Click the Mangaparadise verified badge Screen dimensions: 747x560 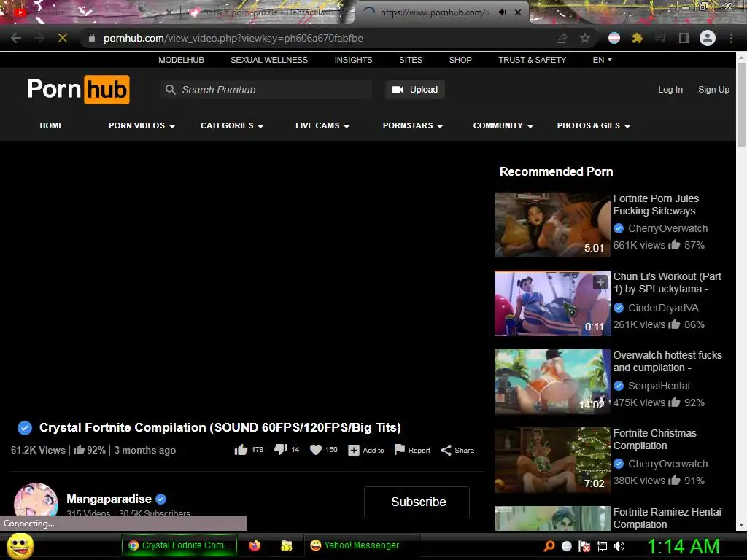click(161, 499)
